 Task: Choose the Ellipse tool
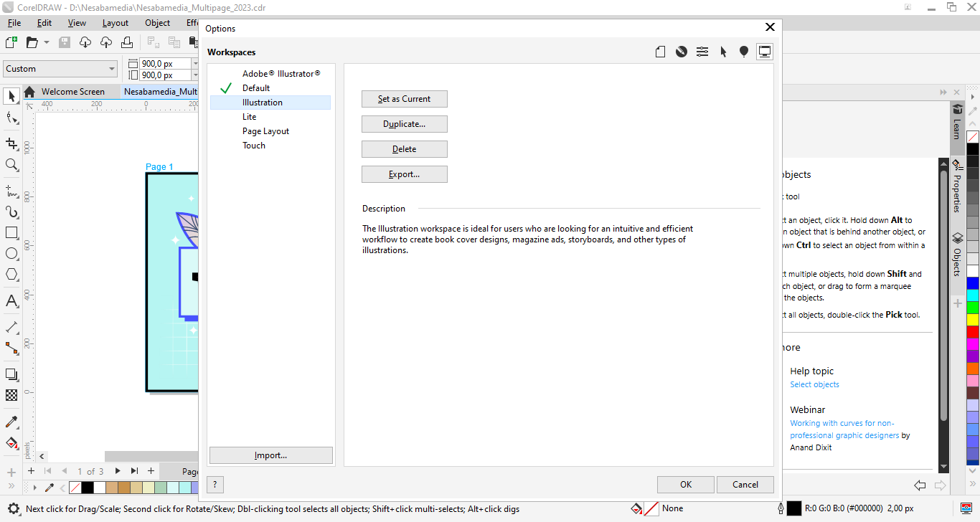click(x=11, y=254)
